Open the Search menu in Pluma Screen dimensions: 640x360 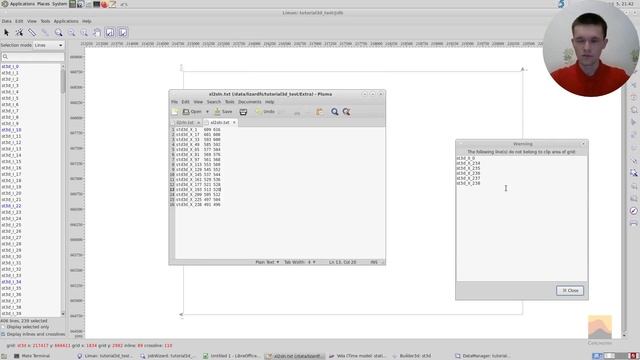(x=213, y=102)
